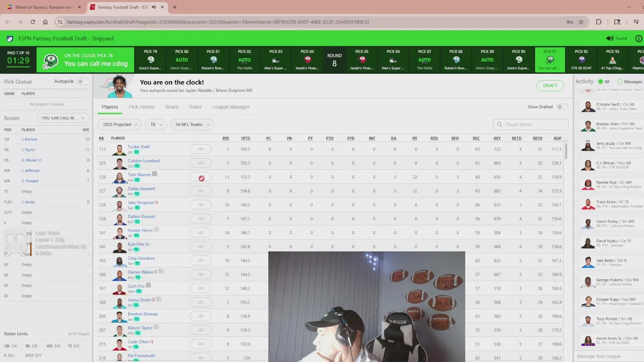The image size is (644, 362).
Task: Open the All NFL Teams dropdown
Action: 192,124
